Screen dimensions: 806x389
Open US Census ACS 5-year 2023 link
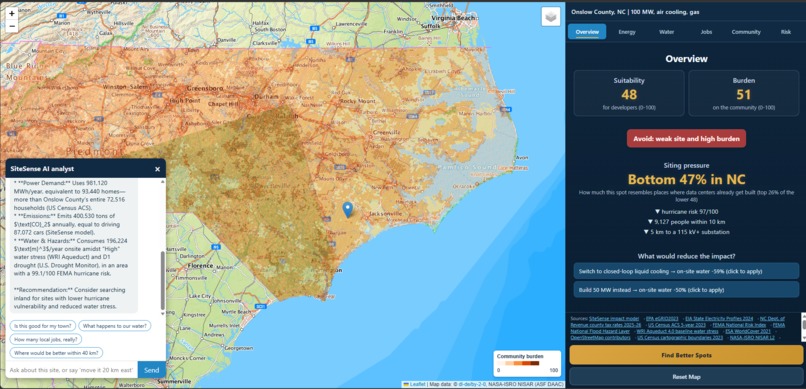(676, 325)
